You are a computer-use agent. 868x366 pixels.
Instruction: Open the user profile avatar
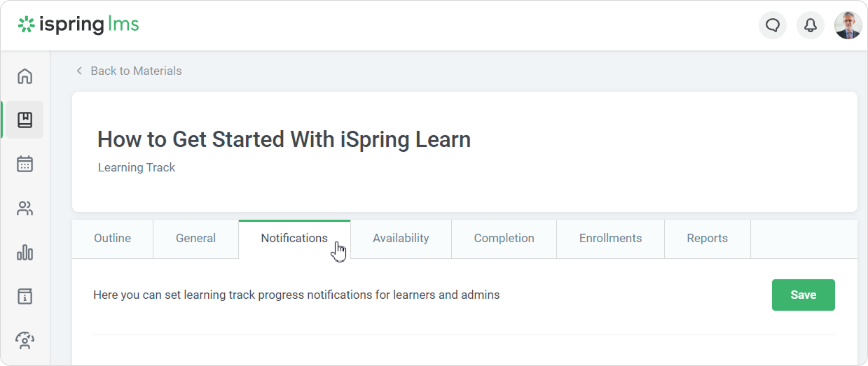point(848,26)
